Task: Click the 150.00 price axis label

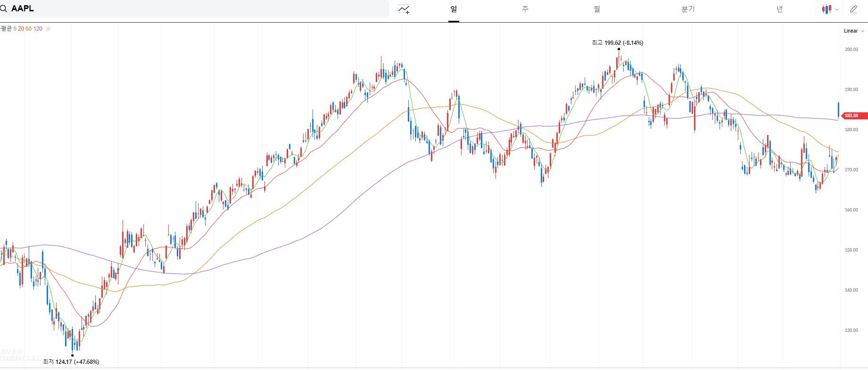Action: coord(851,250)
